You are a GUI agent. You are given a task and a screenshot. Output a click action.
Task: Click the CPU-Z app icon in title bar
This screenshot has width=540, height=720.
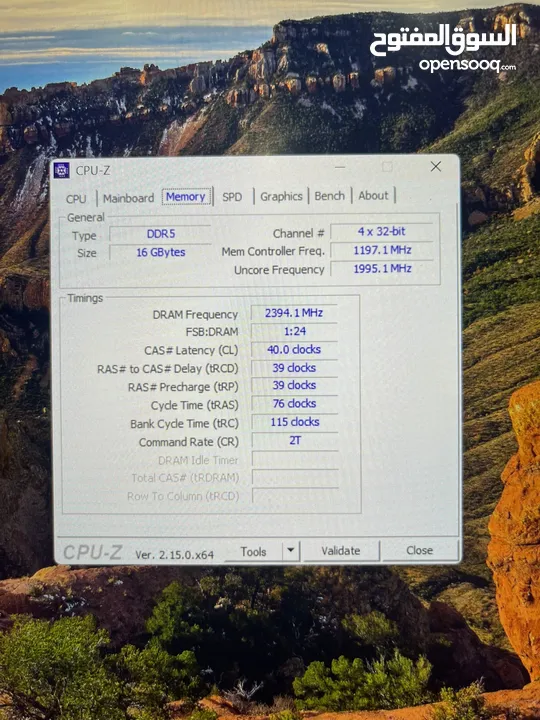tap(62, 170)
